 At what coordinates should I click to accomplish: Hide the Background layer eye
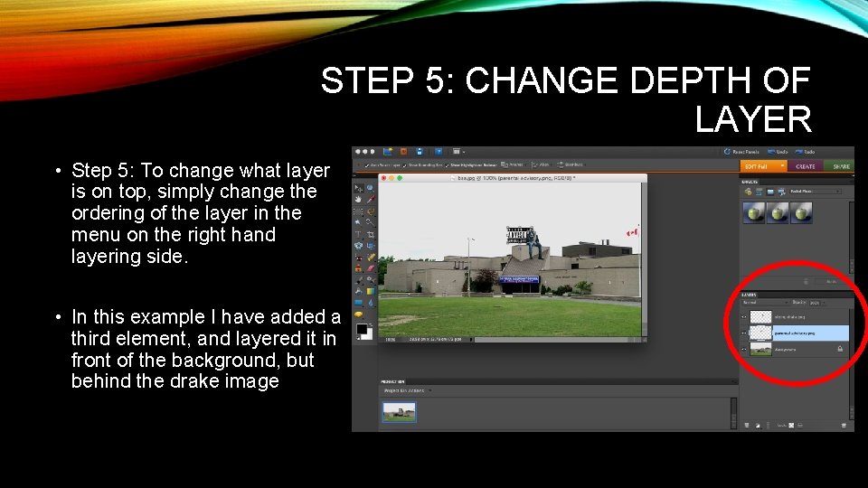[x=743, y=350]
